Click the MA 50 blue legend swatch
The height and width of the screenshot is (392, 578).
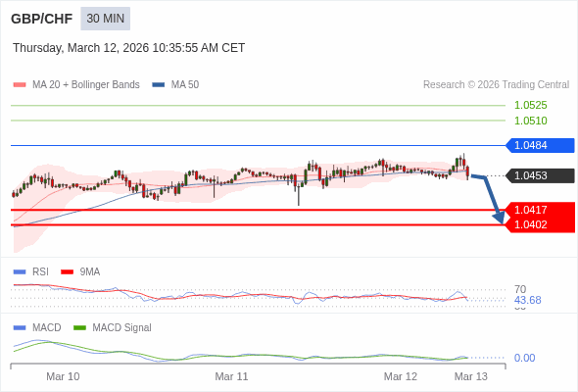159,85
